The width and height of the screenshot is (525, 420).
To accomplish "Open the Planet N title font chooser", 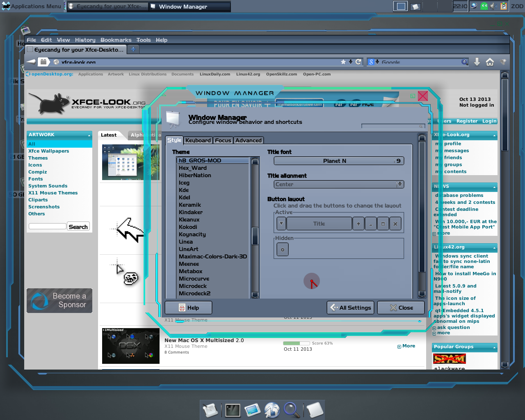I will coord(339,161).
